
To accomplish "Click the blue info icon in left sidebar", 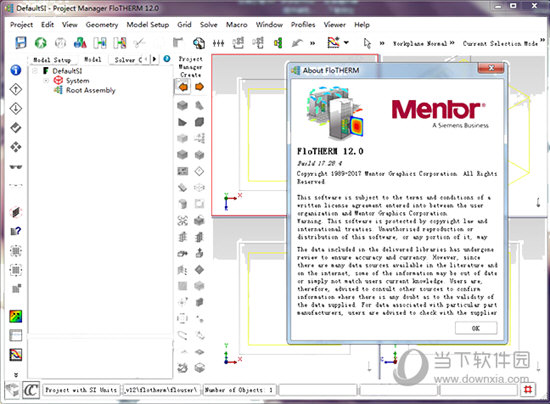I will coord(15,70).
